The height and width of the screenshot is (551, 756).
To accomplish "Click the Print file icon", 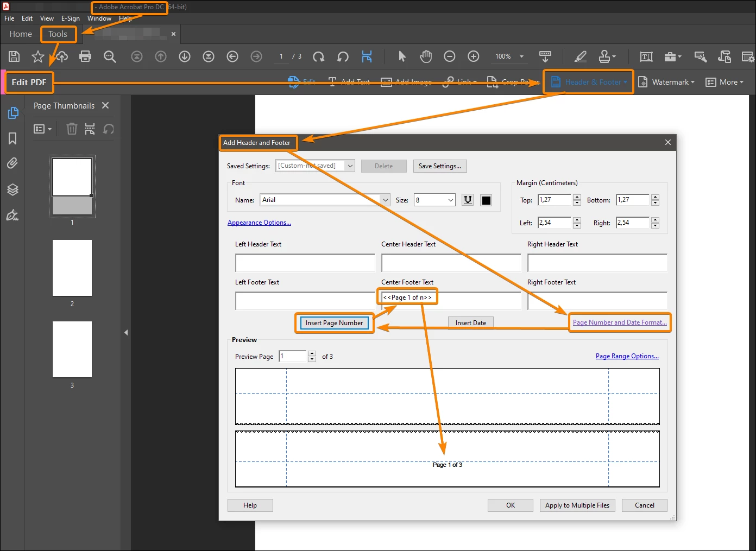I will [85, 56].
